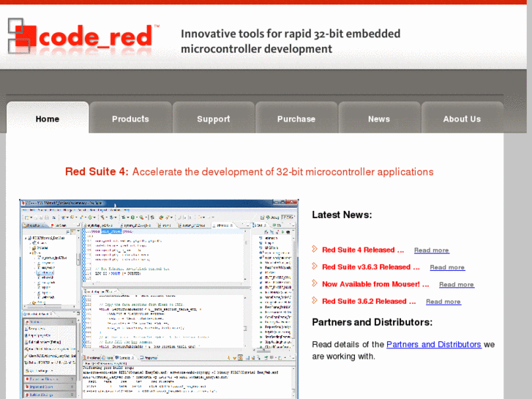Open the Red Suite v3.6.3 Released headline
This screenshot has width=532, height=399.
[x=371, y=267]
